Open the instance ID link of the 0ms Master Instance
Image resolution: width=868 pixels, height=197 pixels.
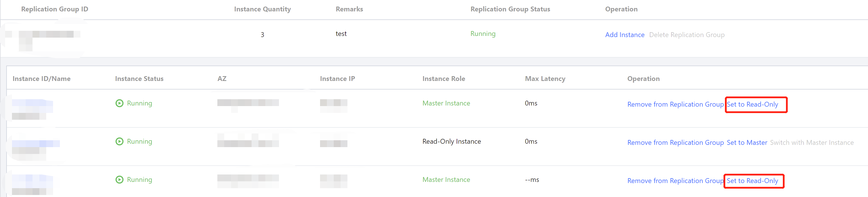[32, 103]
